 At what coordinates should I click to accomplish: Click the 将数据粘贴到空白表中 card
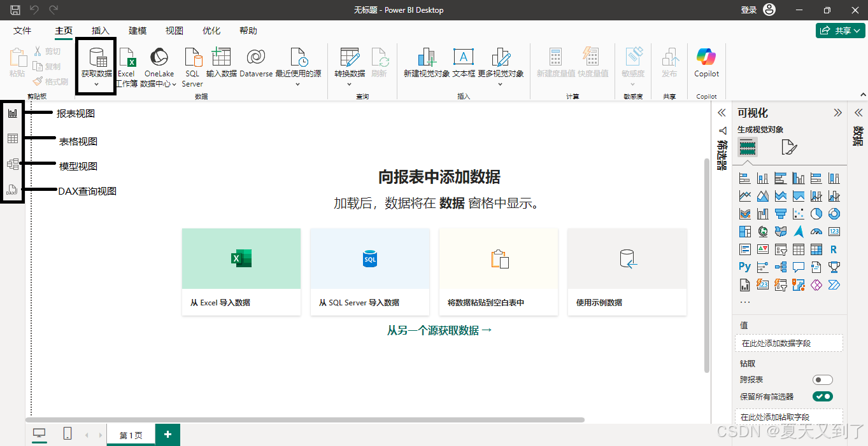(499, 272)
